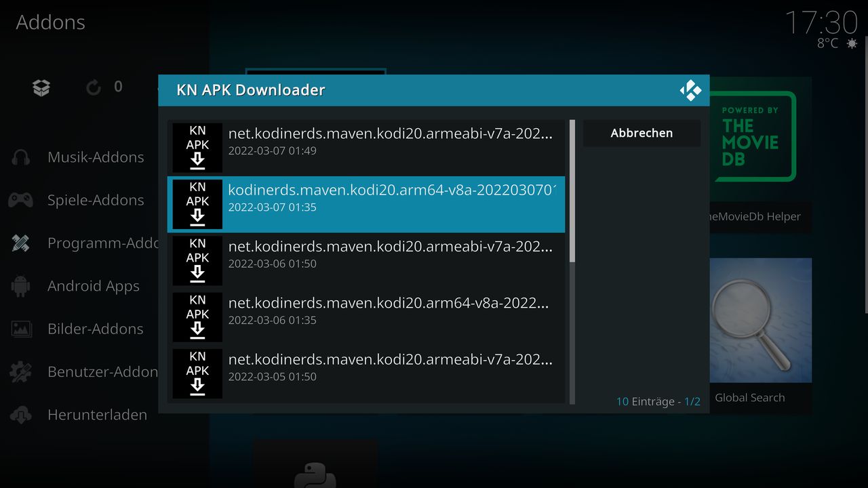Click KN APK icon of 2022-03-07 01:49 entry

point(197,148)
